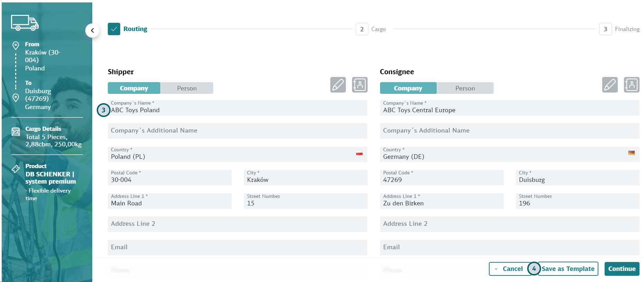644x282 pixels.
Task: Click the Cargo Details icon in sidebar
Action: pyautogui.click(x=16, y=132)
